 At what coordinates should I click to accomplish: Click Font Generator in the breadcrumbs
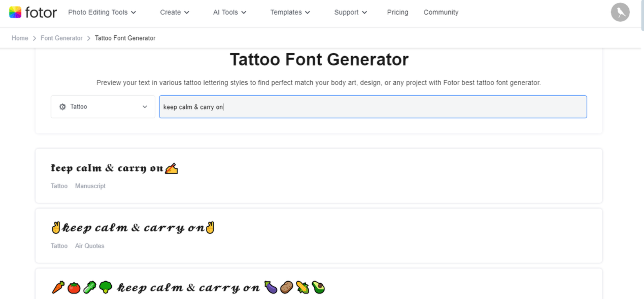pyautogui.click(x=61, y=38)
